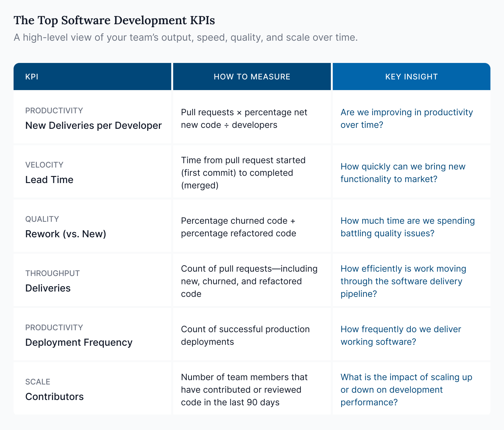Select the Deliveries throughput KPI

(48, 288)
